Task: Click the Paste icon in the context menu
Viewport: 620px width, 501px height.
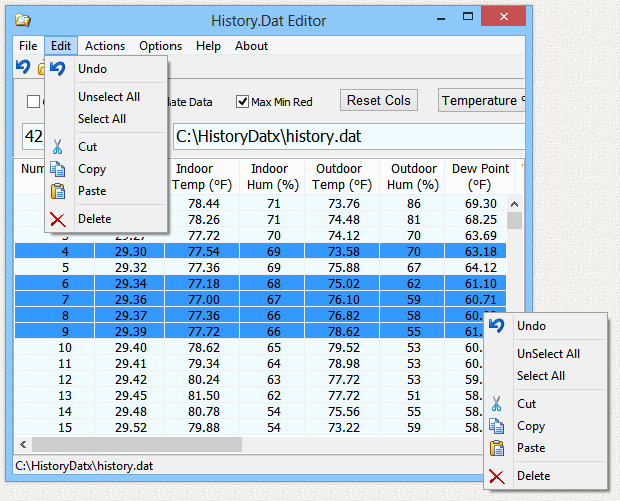Action: click(497, 448)
